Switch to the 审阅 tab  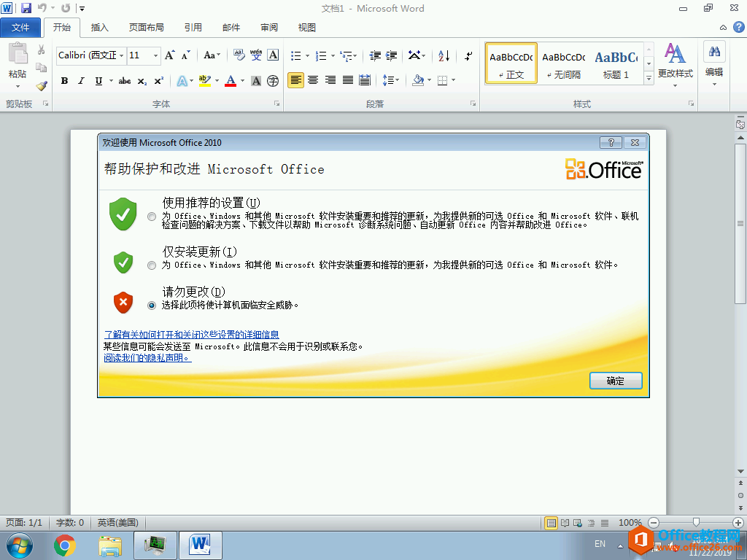point(269,28)
